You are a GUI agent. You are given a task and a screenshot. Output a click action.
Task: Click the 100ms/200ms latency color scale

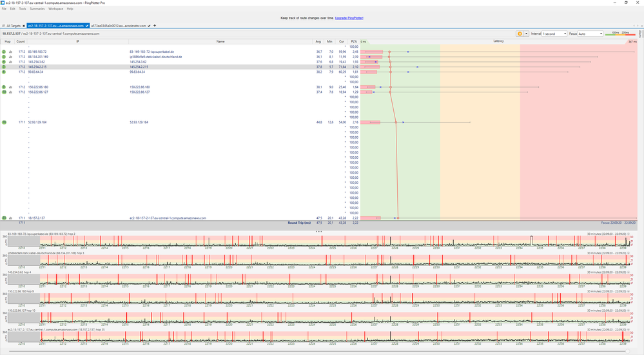click(620, 34)
